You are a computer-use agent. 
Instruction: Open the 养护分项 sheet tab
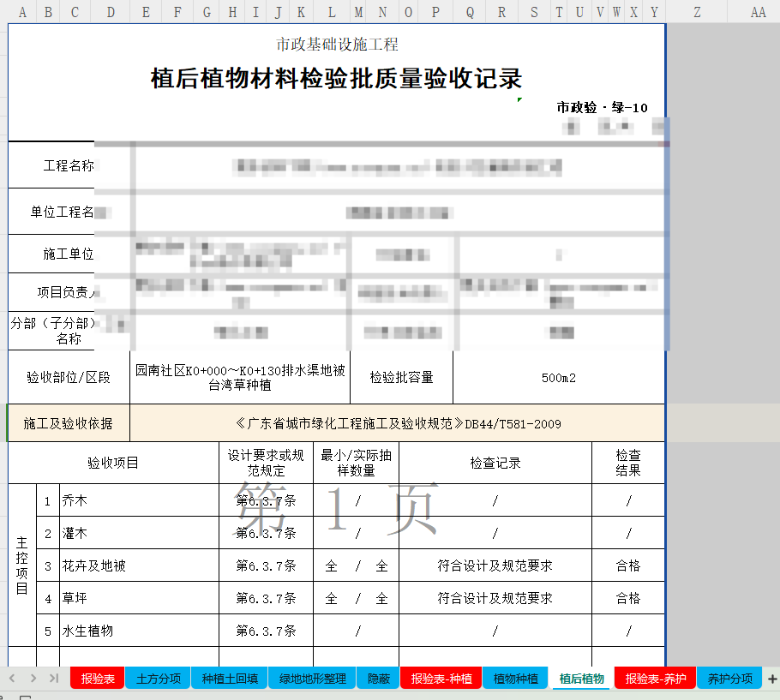729,679
